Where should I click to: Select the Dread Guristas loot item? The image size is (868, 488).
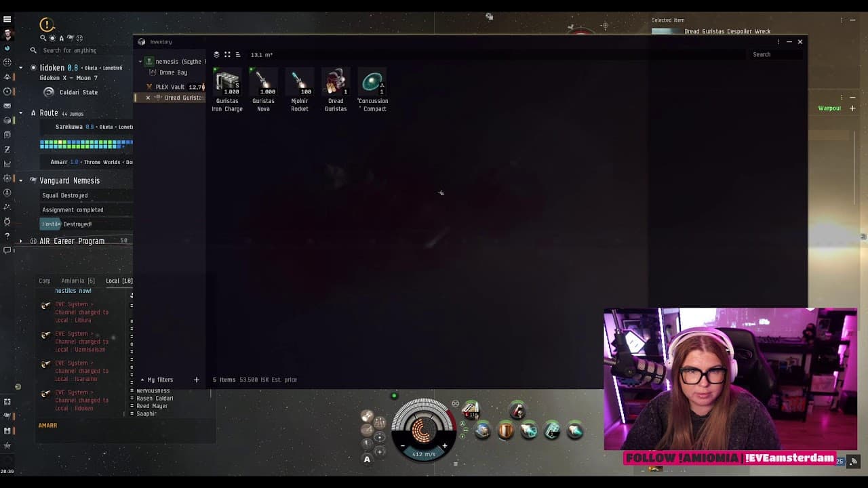[336, 90]
